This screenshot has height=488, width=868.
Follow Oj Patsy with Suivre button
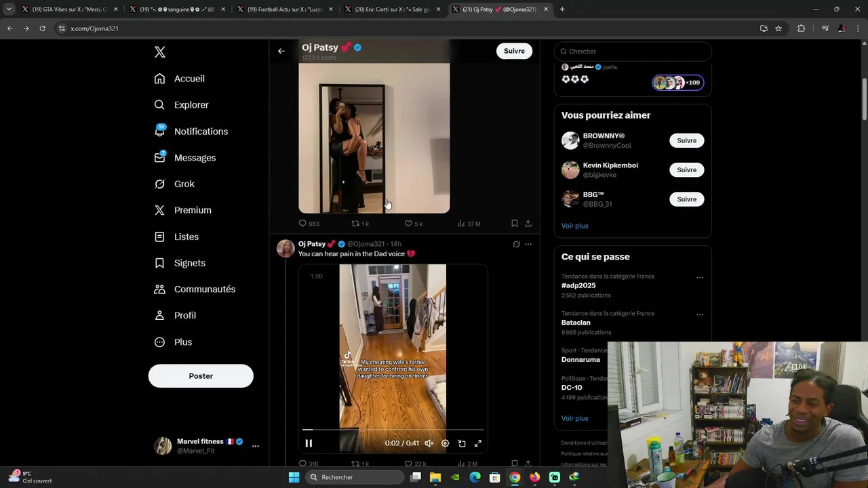pyautogui.click(x=514, y=51)
